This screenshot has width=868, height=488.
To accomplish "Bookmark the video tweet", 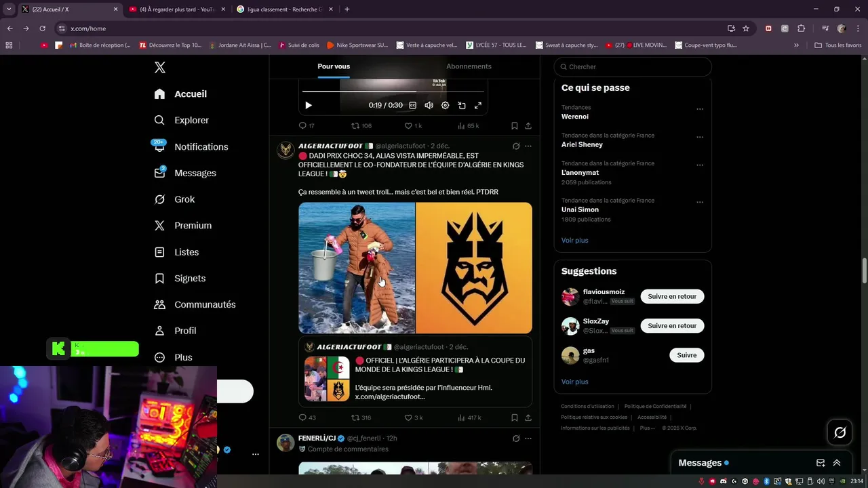I will click(x=515, y=125).
